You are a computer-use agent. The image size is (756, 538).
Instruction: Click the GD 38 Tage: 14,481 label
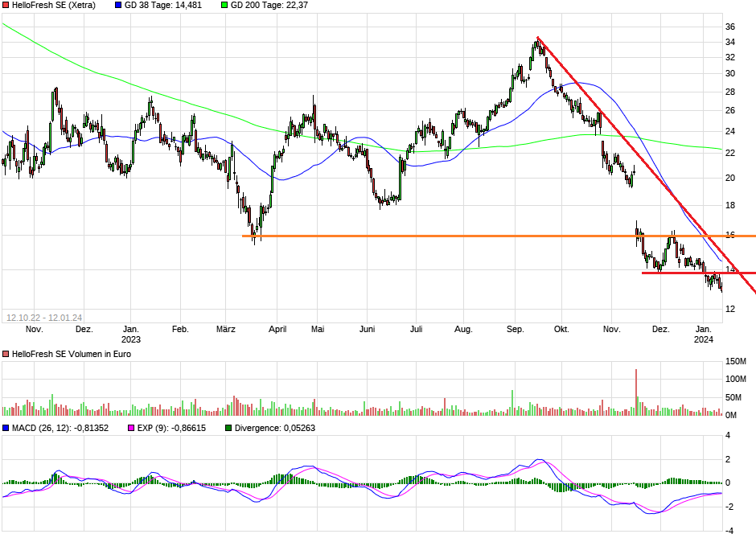pyautogui.click(x=163, y=6)
